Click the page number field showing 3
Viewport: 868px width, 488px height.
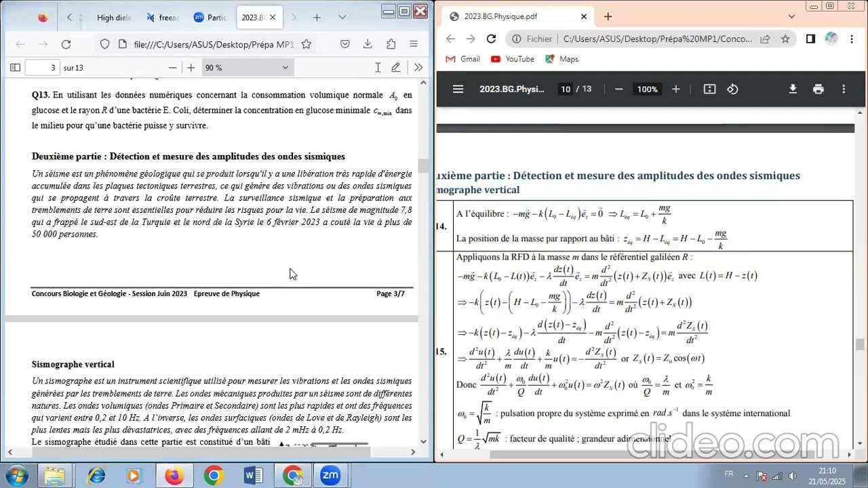click(x=42, y=68)
